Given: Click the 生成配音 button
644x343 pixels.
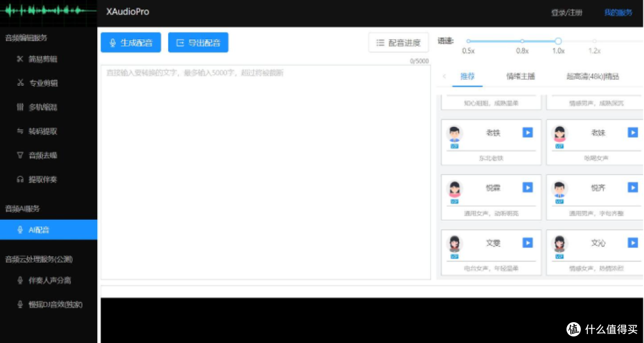Looking at the screenshot, I should pyautogui.click(x=131, y=43).
